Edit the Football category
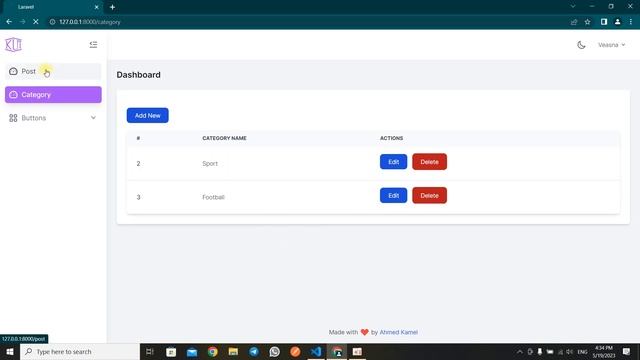This screenshot has width=640, height=360. pyautogui.click(x=393, y=196)
